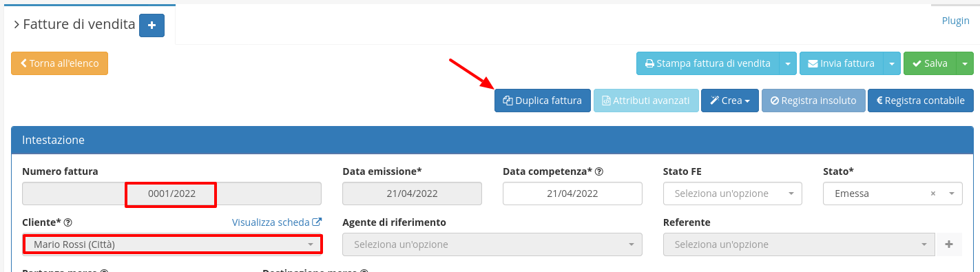Screen dimensions: 980x272
Task: Open Stampa fattura di vendita dropdown arrow
Action: tap(788, 63)
